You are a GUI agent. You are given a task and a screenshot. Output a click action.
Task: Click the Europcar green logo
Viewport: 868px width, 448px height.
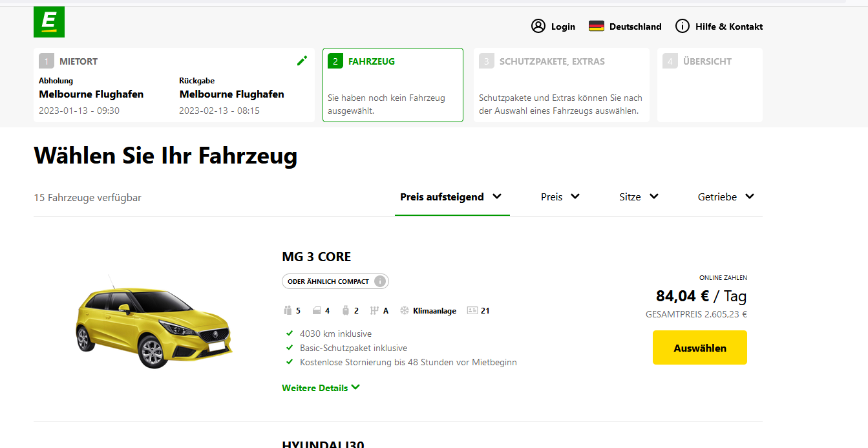(49, 22)
